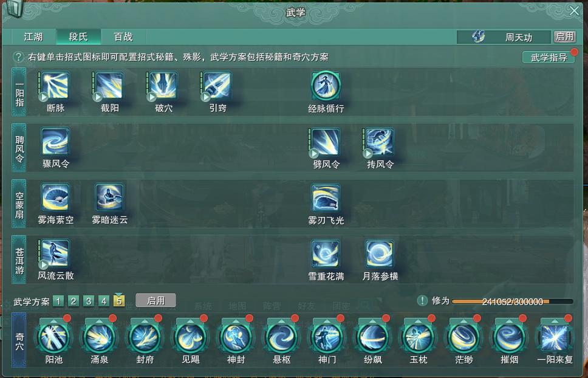Click the 雾海萦空 fan skill icon
This screenshot has width=588, height=378.
(x=55, y=198)
